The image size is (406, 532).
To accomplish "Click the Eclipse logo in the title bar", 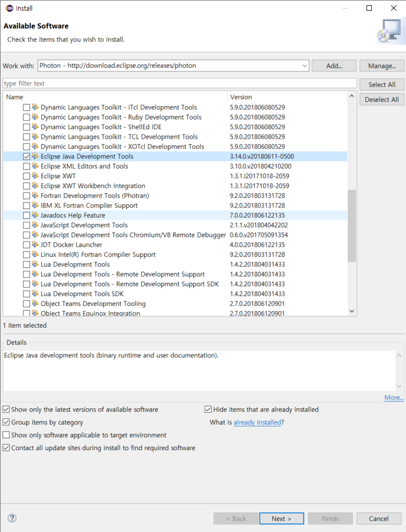I will 9,8.
